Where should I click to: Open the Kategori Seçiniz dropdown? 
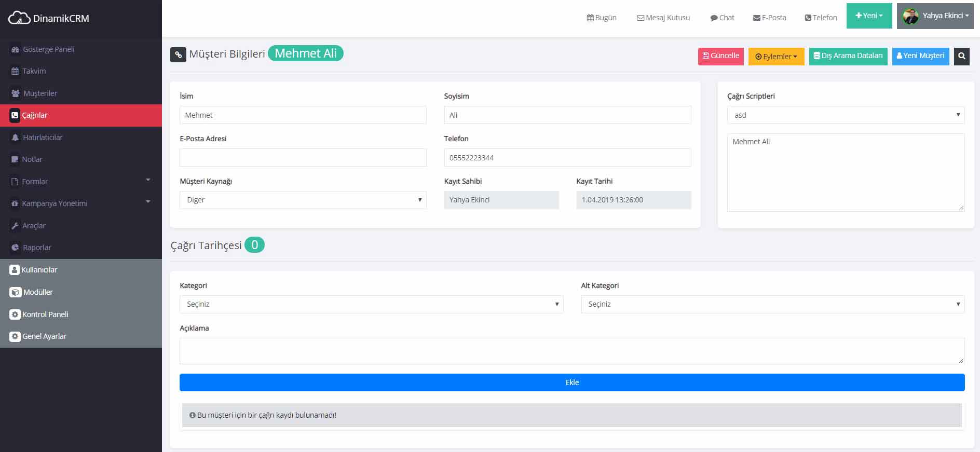(372, 304)
